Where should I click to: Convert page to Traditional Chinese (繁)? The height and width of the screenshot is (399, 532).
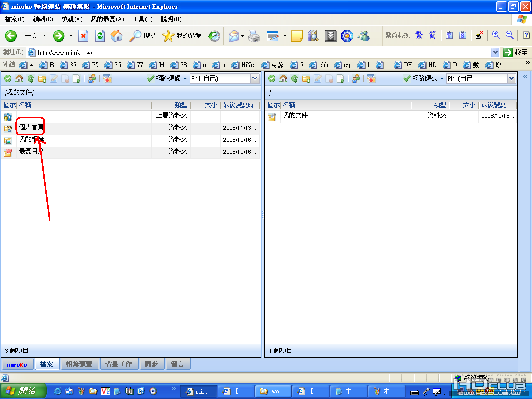(419, 35)
